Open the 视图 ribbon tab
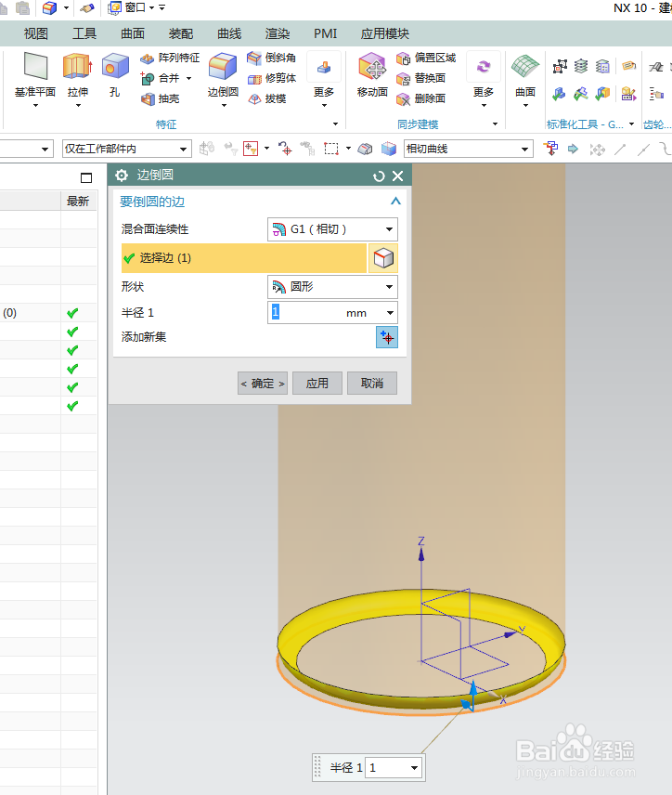Image resolution: width=672 pixels, height=795 pixels. point(35,34)
